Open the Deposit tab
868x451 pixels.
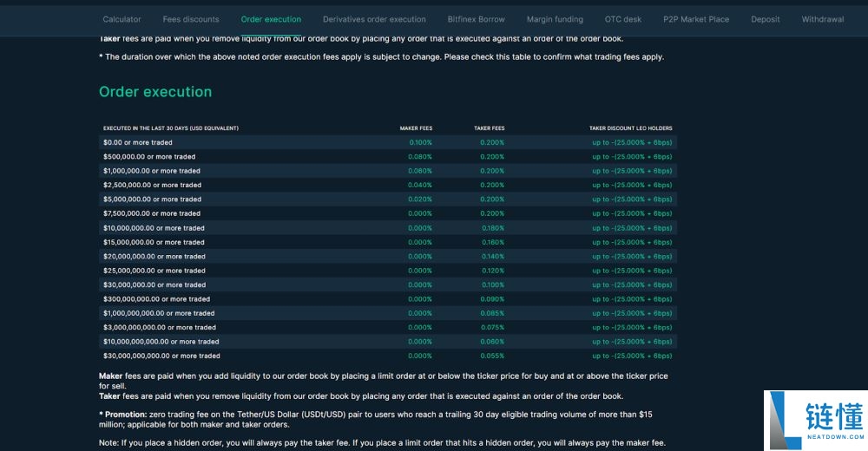point(765,19)
